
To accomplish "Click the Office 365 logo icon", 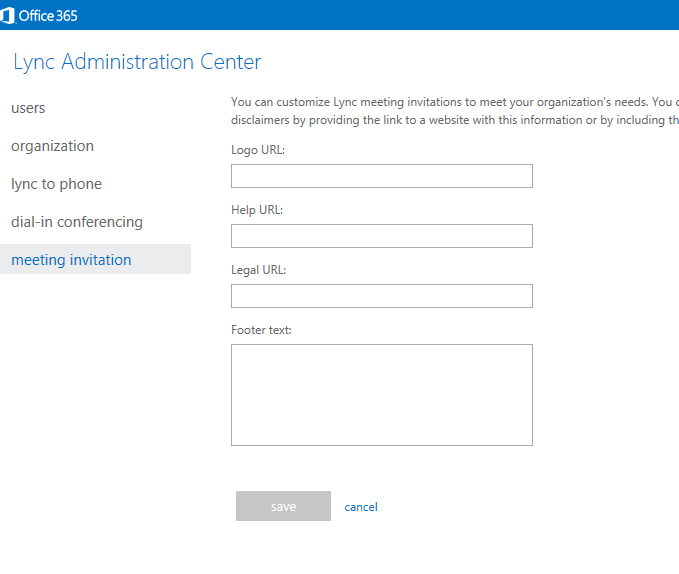I will (x=8, y=15).
